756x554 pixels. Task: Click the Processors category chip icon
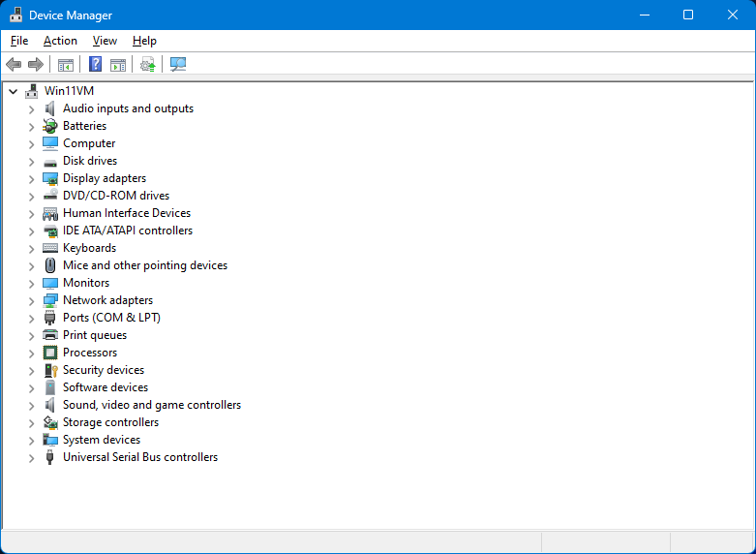click(x=50, y=353)
